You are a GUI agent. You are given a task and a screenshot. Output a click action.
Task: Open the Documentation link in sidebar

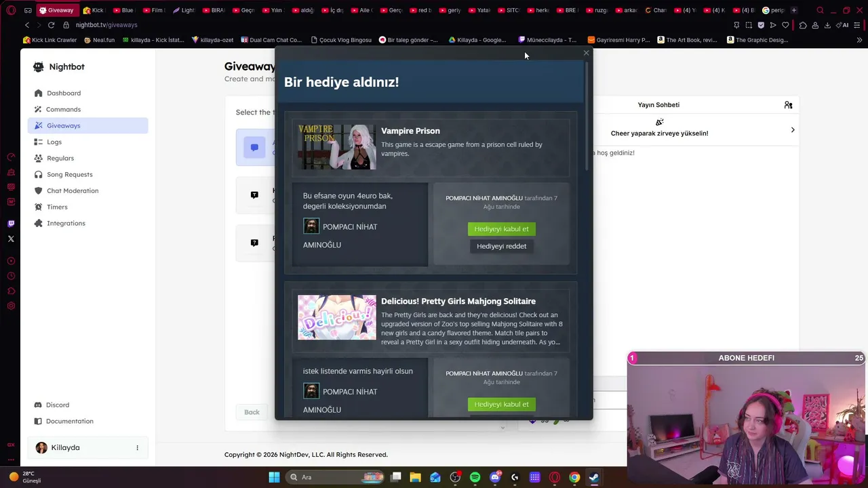coord(88,421)
